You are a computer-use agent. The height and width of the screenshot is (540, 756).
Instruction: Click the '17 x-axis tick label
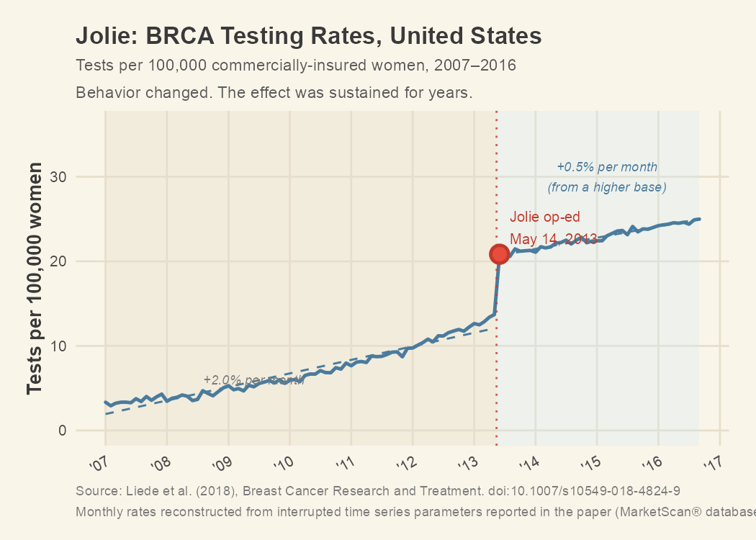tap(713, 464)
